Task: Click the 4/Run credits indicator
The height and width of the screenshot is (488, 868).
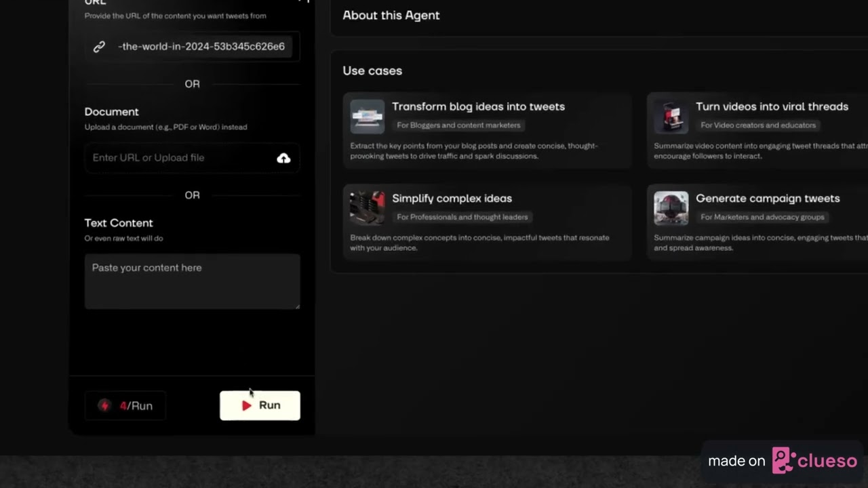Action: tap(125, 405)
